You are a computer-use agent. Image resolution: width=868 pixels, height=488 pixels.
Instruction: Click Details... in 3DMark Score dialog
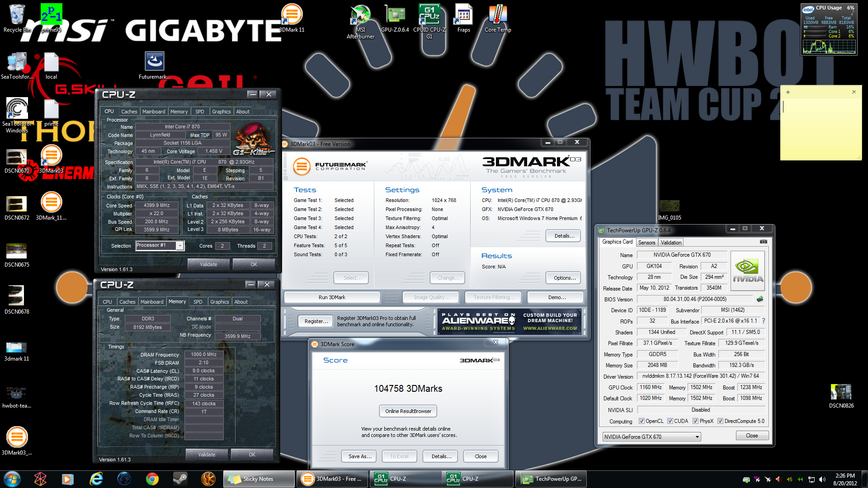(441, 456)
